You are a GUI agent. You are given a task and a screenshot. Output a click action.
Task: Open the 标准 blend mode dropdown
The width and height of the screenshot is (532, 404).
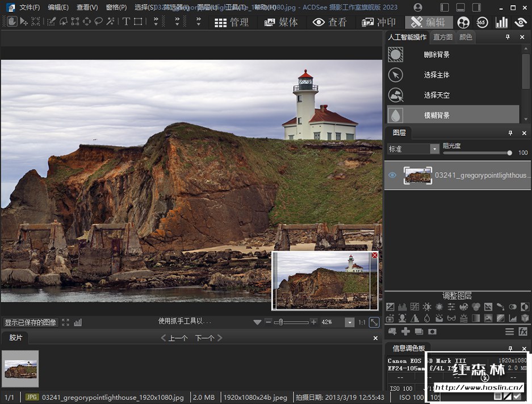[413, 149]
